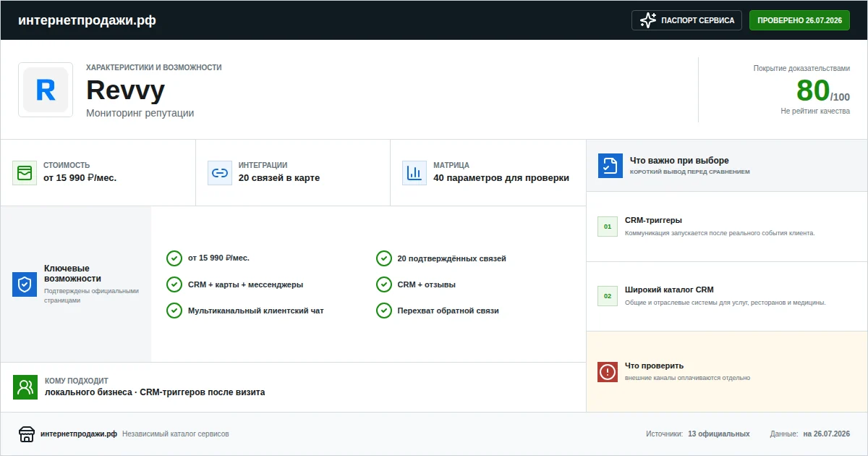Click the check icon beside Перехват обратной связи
868x456 pixels.
point(384,311)
